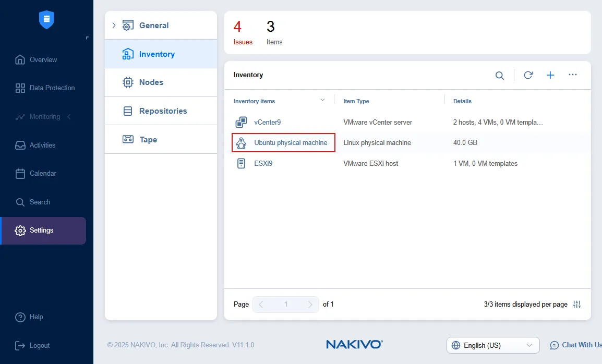This screenshot has width=602, height=364.
Task: Click the sidebar collapse corner icon
Action: pos(87,38)
